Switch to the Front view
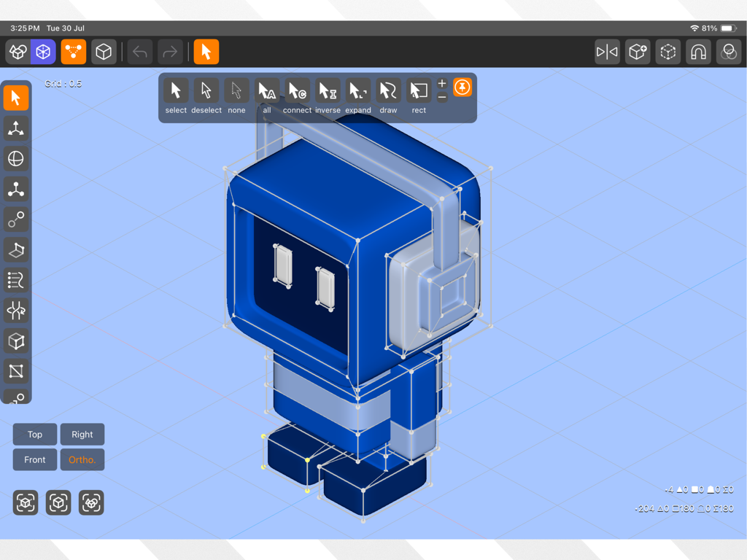Screen dimensions: 747x560 (x=34, y=459)
